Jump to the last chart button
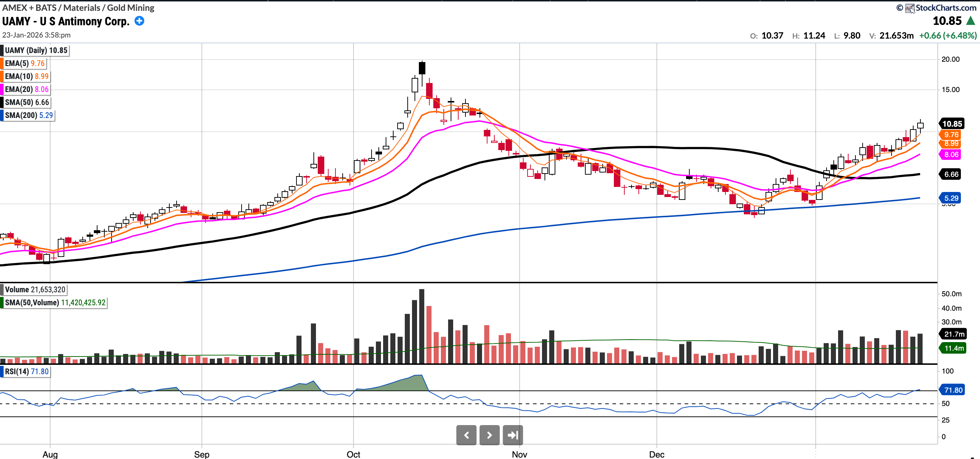980x459 pixels. (512, 435)
